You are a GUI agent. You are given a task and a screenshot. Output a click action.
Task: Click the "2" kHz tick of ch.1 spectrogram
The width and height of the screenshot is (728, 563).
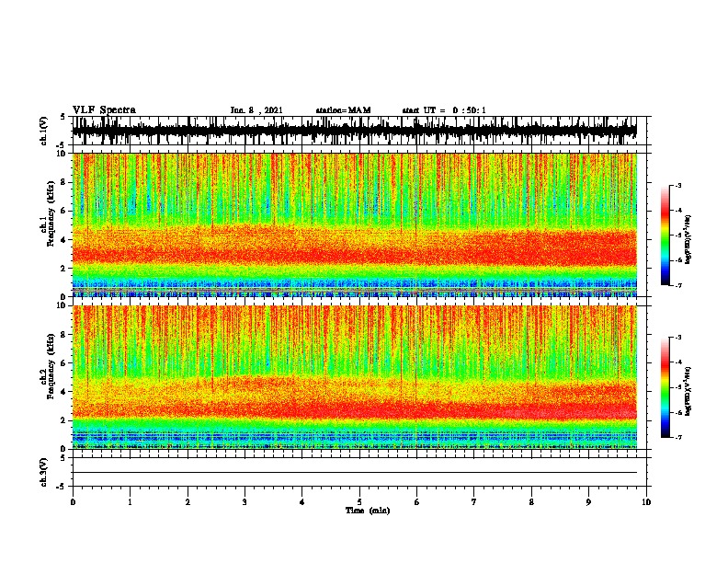tap(64, 269)
